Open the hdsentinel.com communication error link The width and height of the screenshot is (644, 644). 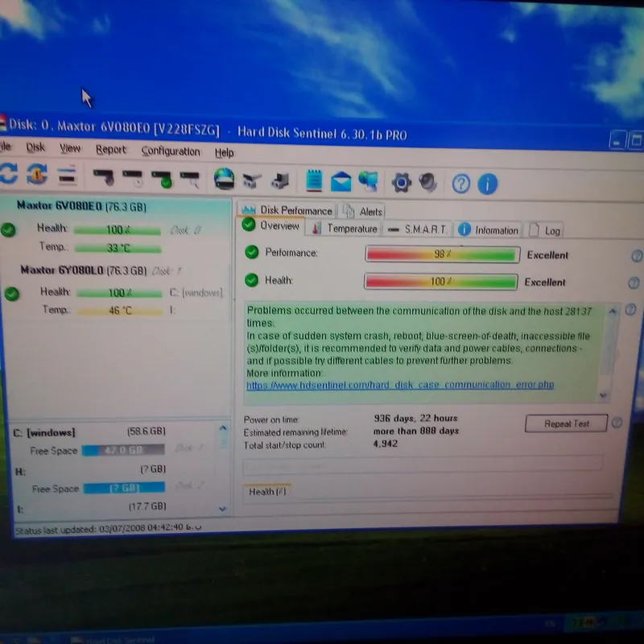click(x=400, y=386)
